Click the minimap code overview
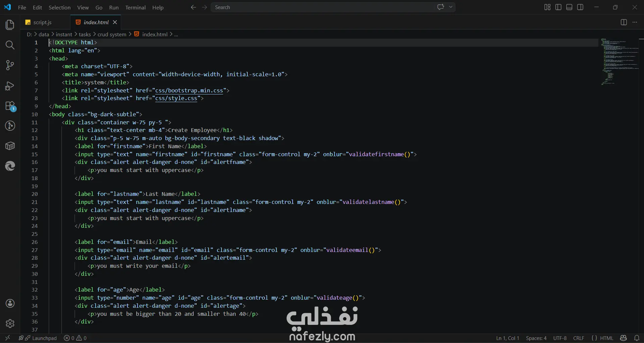 click(620, 61)
